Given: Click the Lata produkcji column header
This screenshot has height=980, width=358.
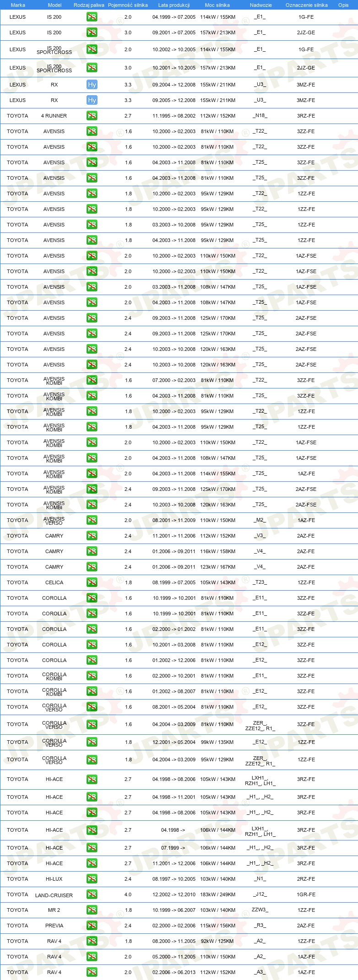Looking at the screenshot, I should pyautogui.click(x=174, y=5).
